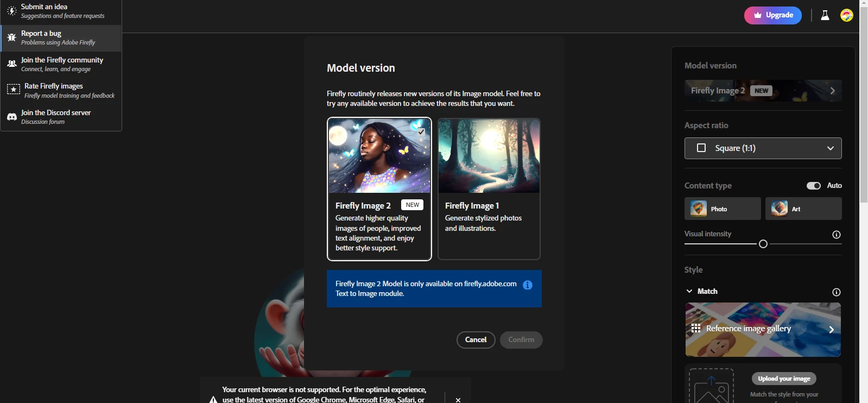The width and height of the screenshot is (868, 403).
Task: Select the Photo content type button
Action: point(723,209)
